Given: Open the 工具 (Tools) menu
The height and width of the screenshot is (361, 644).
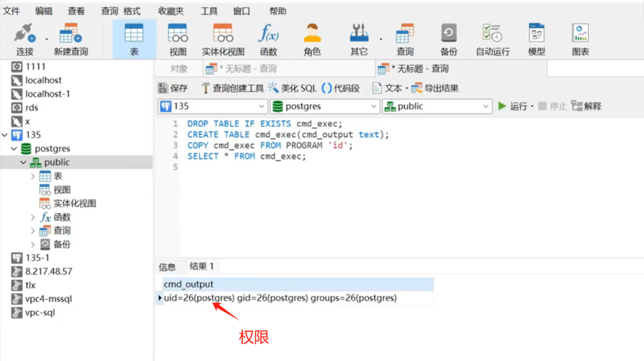Looking at the screenshot, I should pos(209,11).
